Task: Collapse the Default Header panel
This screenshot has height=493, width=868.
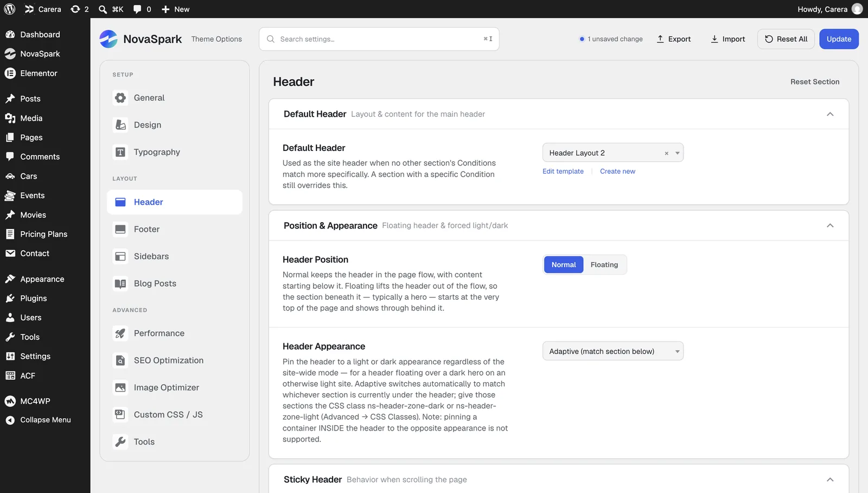Action: 830,114
